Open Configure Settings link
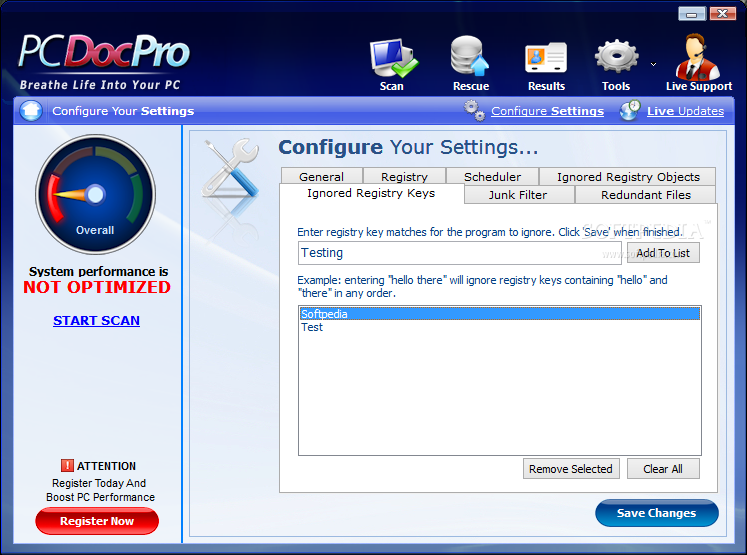The width and height of the screenshot is (747, 555). (x=547, y=111)
